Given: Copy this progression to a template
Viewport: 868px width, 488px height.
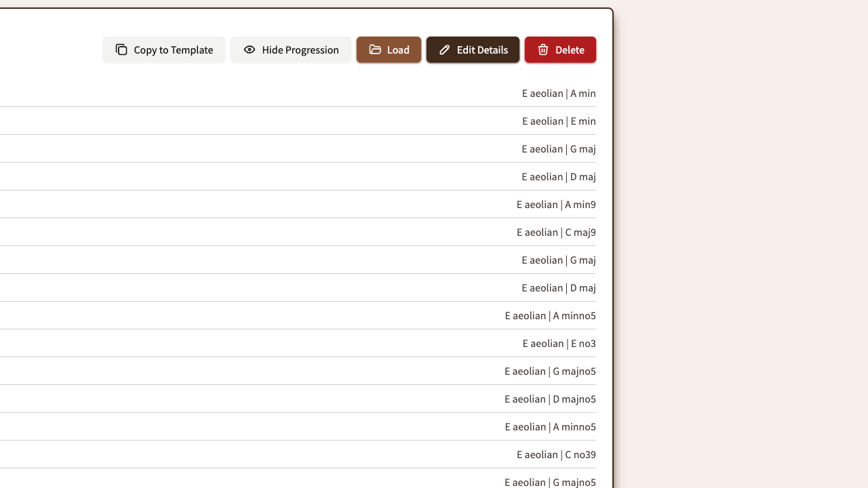Looking at the screenshot, I should [x=163, y=49].
